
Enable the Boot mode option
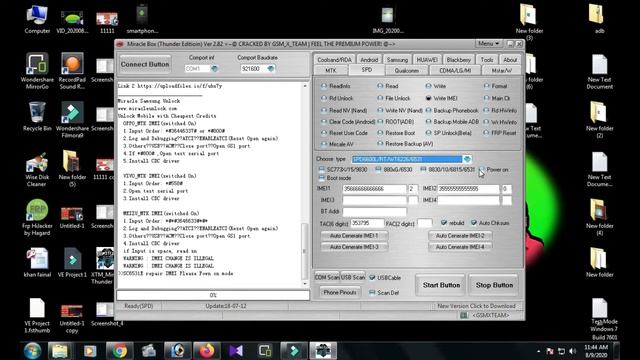322,178
